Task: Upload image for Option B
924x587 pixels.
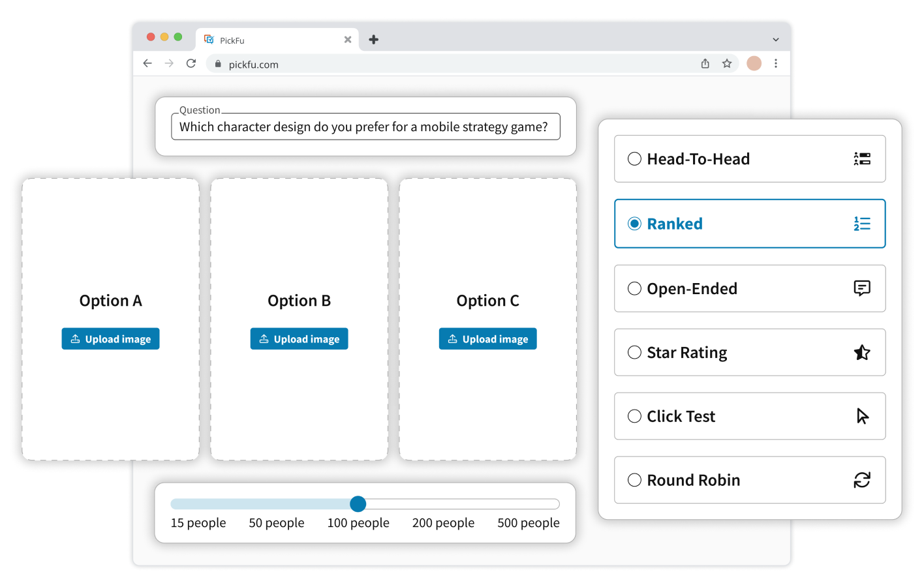Action: point(299,339)
